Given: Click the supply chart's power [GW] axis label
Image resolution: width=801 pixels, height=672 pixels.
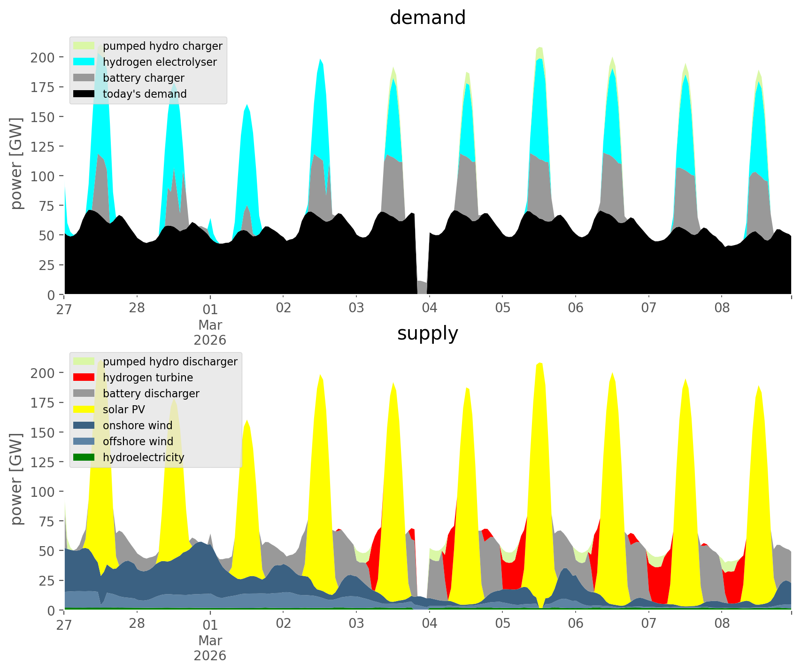Looking at the screenshot, I should [16, 479].
